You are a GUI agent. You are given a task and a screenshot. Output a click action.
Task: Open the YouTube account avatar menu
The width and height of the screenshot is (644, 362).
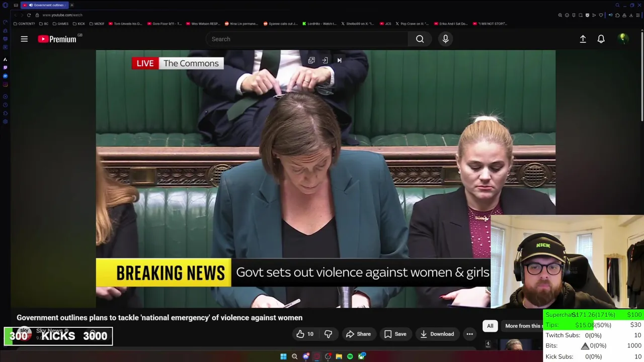point(623,39)
